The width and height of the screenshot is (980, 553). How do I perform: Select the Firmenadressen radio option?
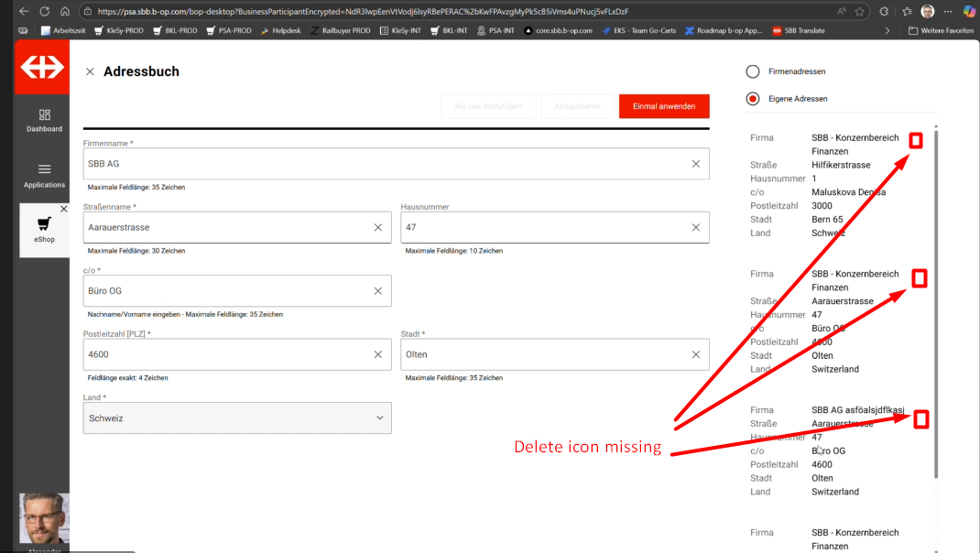[753, 71]
